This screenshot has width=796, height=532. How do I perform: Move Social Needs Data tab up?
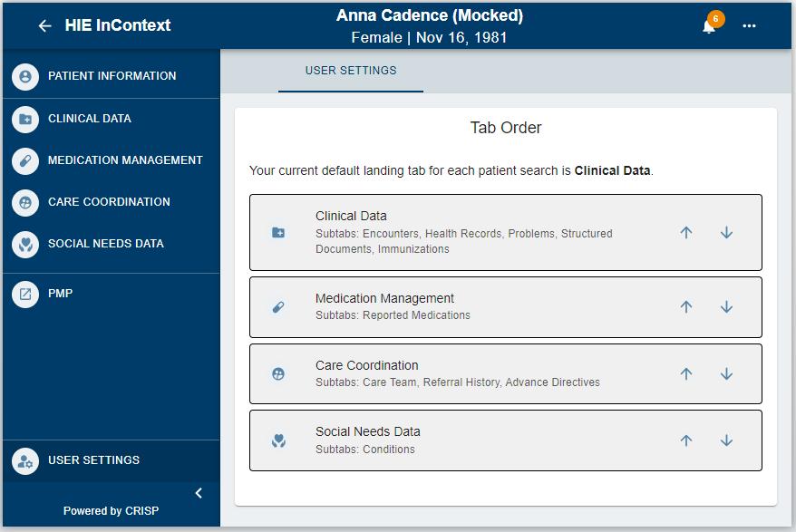[686, 440]
